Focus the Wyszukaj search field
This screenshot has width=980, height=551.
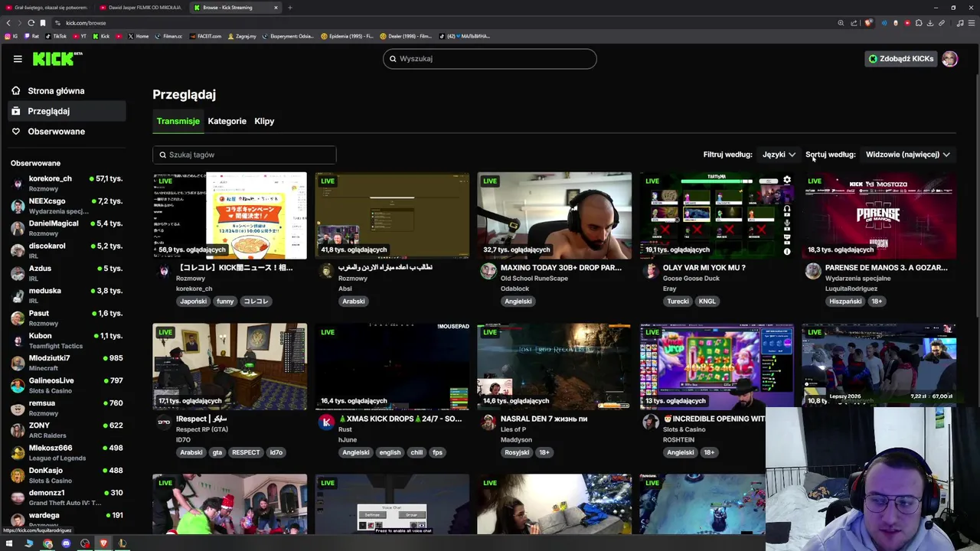[490, 59]
